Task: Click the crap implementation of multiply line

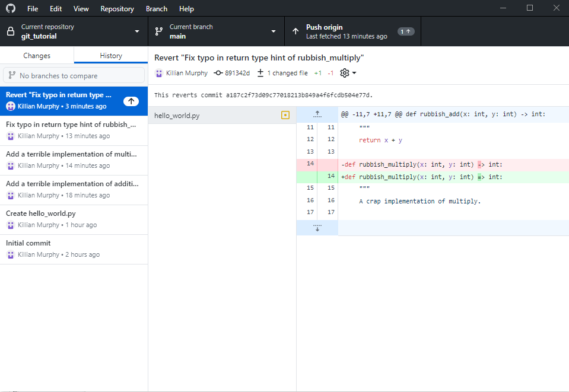Action: (x=420, y=201)
